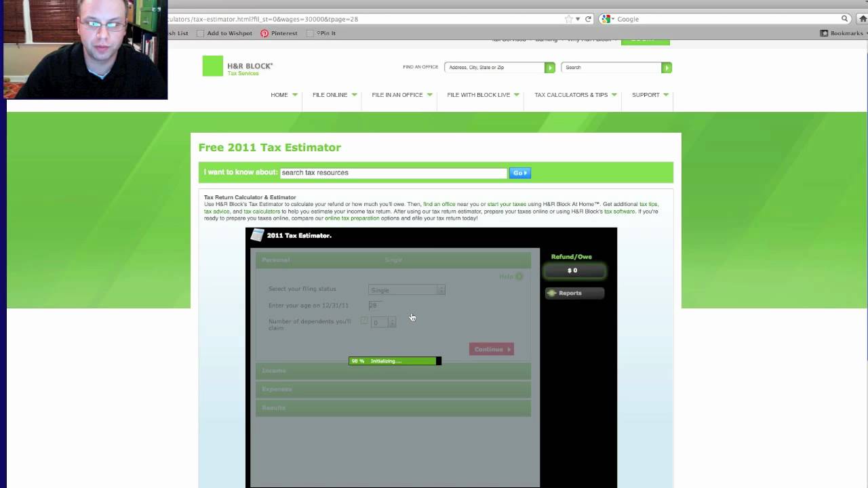Viewport: 868px width, 488px height.
Task: Click the Refund/Owe $0 display
Action: click(x=574, y=270)
